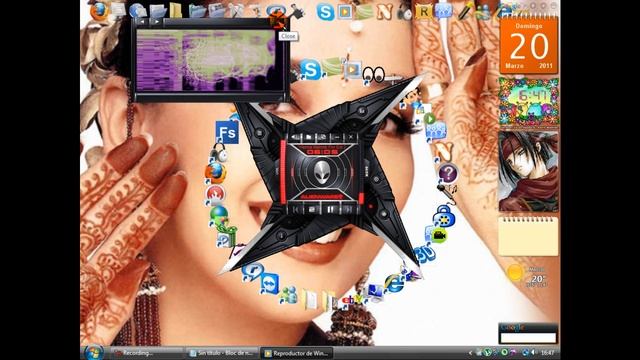The image size is (640, 360).
Task: Open Firefox from the top dock
Action: pyautogui.click(x=99, y=11)
